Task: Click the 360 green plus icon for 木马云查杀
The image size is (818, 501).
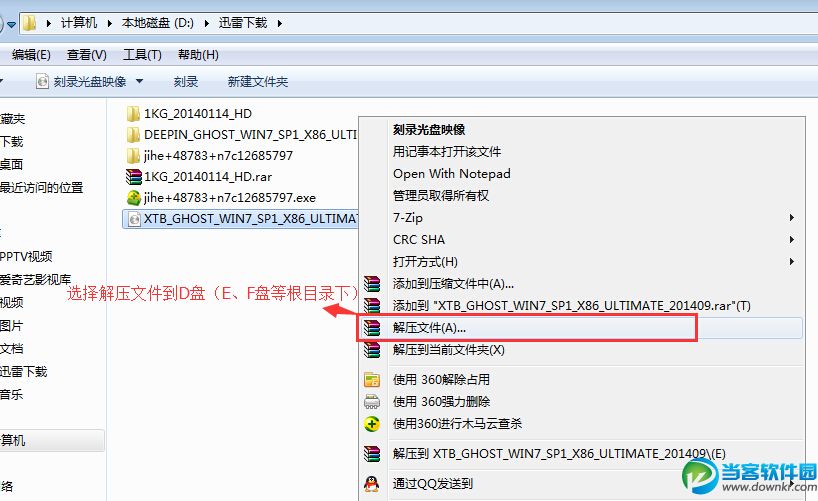Action: click(x=372, y=424)
